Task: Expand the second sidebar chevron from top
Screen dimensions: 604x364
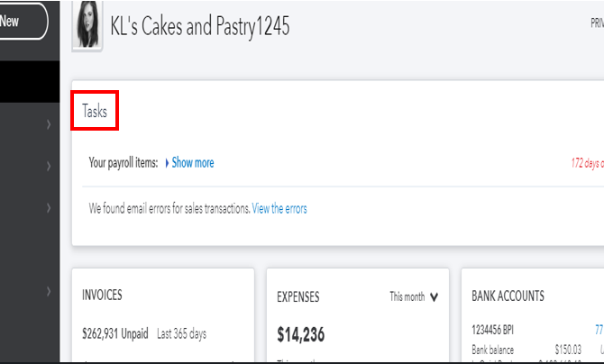Action: [48, 167]
